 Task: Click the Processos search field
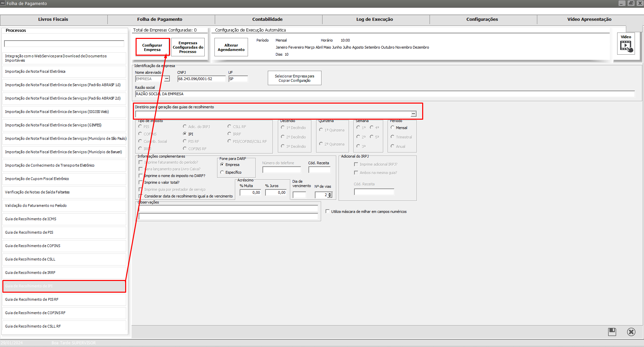(x=64, y=44)
